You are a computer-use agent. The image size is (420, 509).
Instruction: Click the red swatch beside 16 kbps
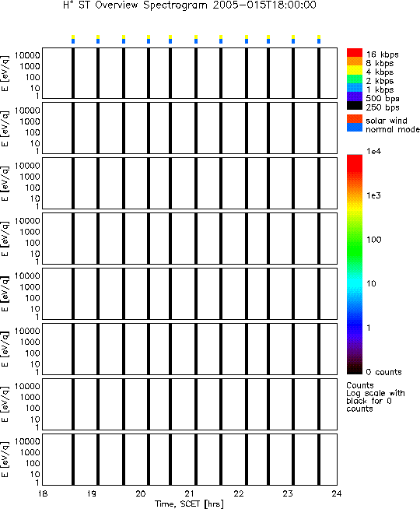click(x=355, y=53)
